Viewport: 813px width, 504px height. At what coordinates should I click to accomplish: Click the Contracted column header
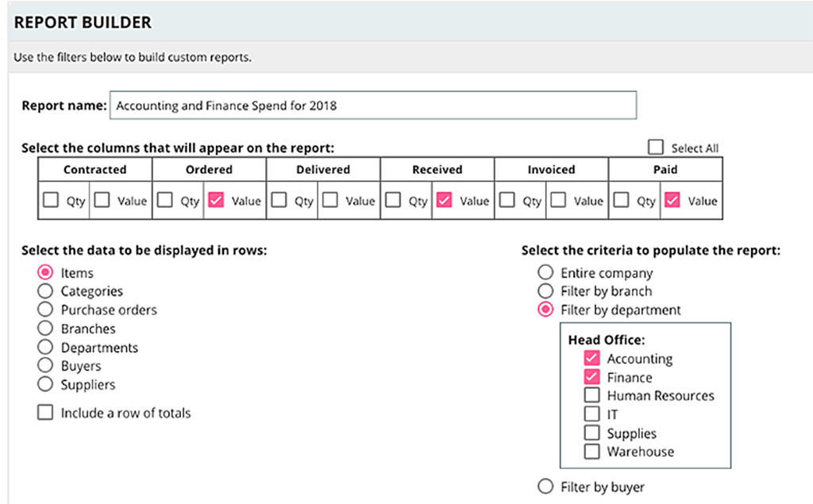(95, 170)
